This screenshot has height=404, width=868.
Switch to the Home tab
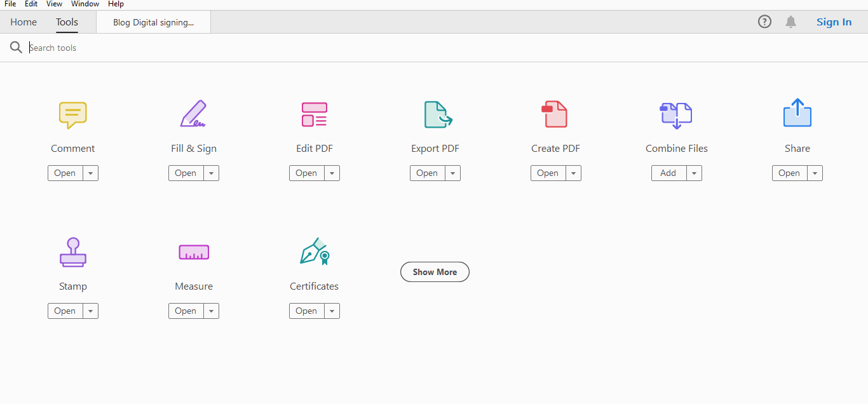[x=23, y=22]
